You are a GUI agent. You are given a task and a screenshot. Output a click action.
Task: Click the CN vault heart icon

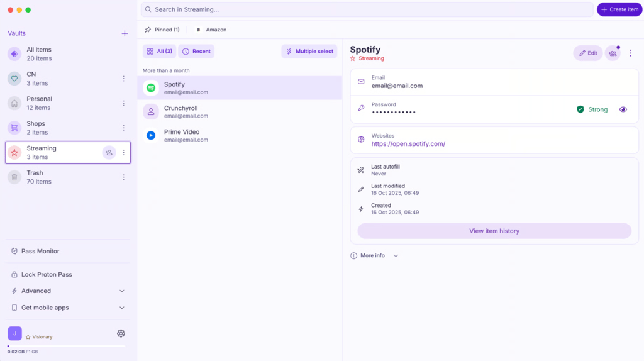pos(14,79)
